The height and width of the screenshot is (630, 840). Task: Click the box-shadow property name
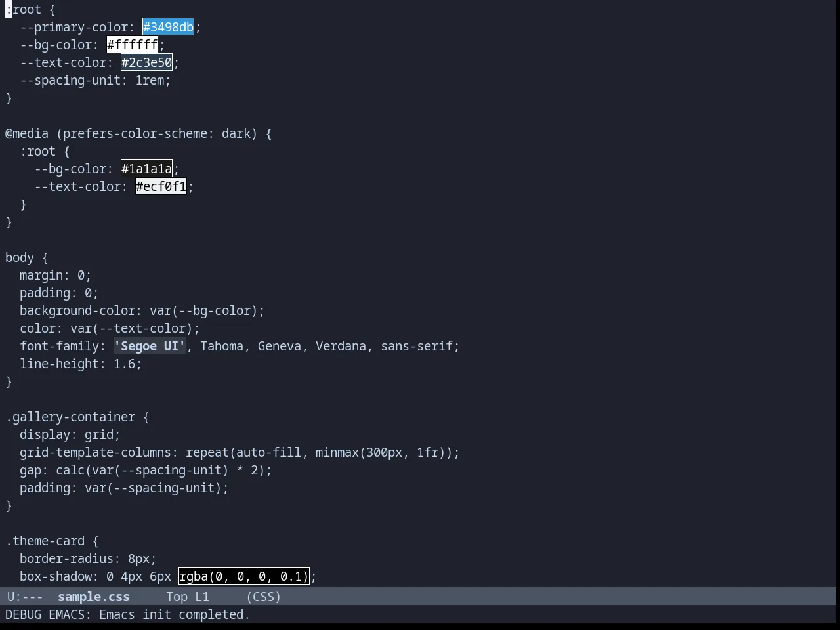tap(55, 576)
